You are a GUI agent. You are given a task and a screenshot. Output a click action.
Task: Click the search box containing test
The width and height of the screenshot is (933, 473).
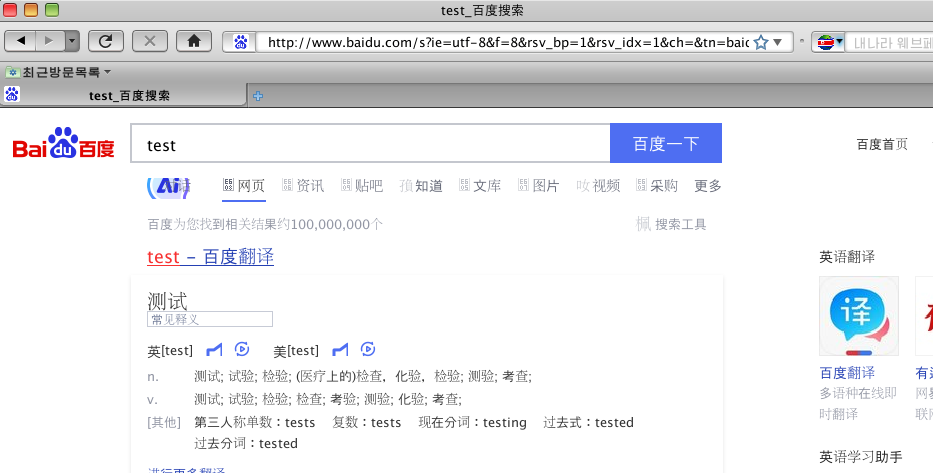click(370, 143)
